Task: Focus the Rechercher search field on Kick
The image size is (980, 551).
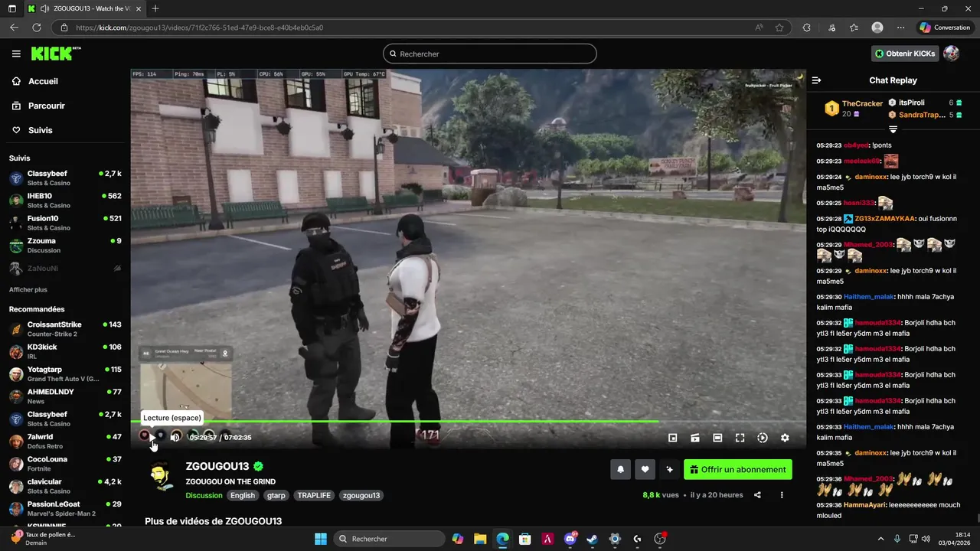Action: pyautogui.click(x=490, y=54)
